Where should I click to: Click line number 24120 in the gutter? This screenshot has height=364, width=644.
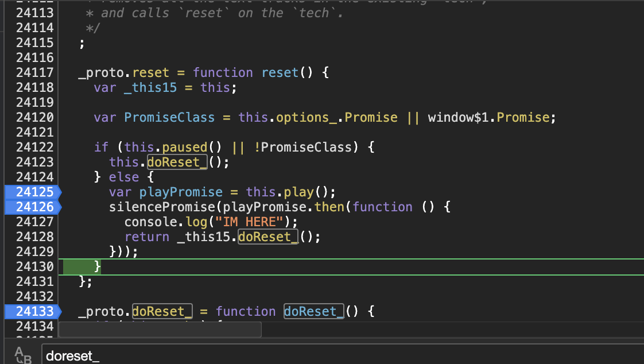[35, 118]
